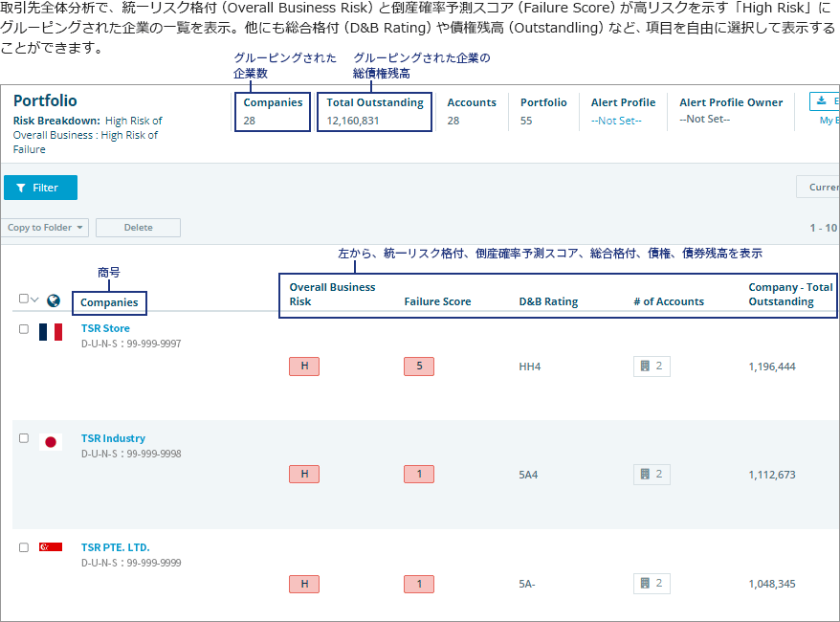Click the HH4 rating of TSR Store
This screenshot has width=840, height=622.
click(x=530, y=367)
